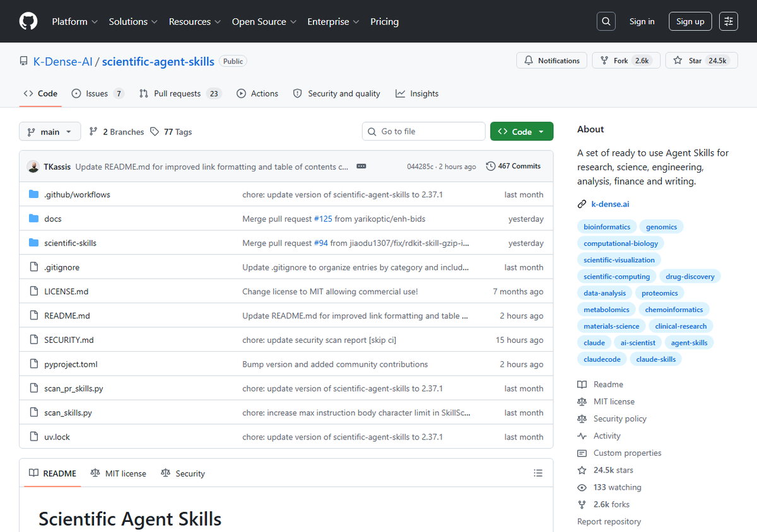
Task: Switch to the Actions tab
Action: tap(257, 93)
